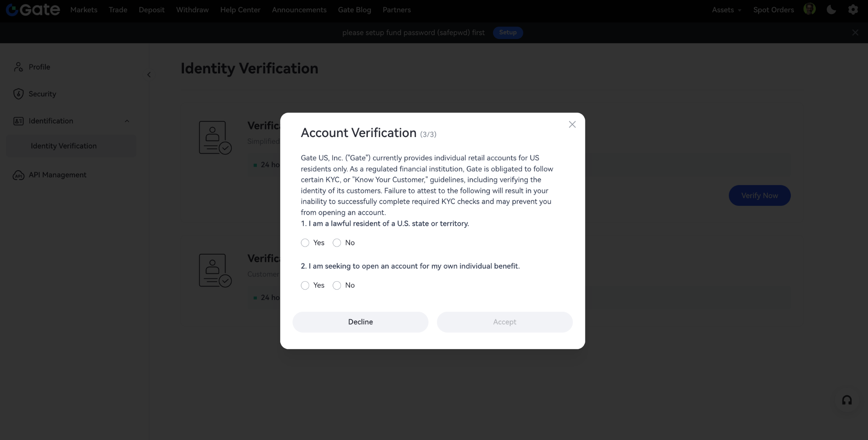This screenshot has height=440, width=868.
Task: Select Yes for lawful U.S. resident
Action: [305, 243]
